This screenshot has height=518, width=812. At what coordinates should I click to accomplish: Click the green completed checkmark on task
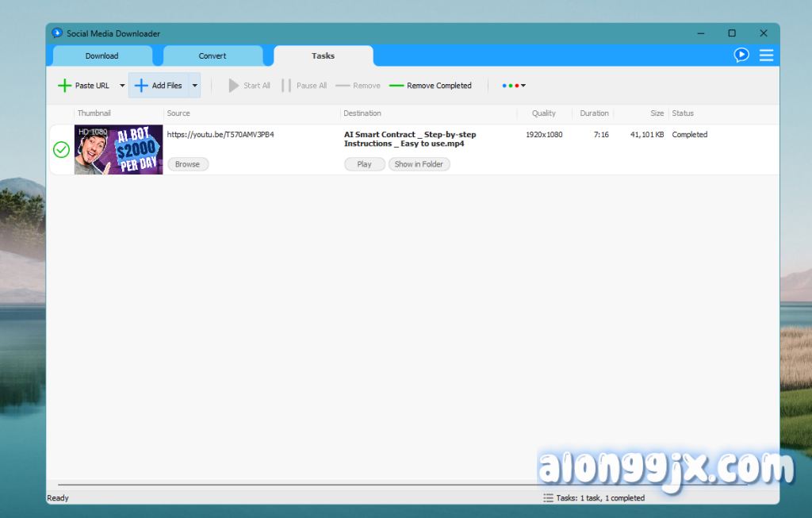coord(61,149)
